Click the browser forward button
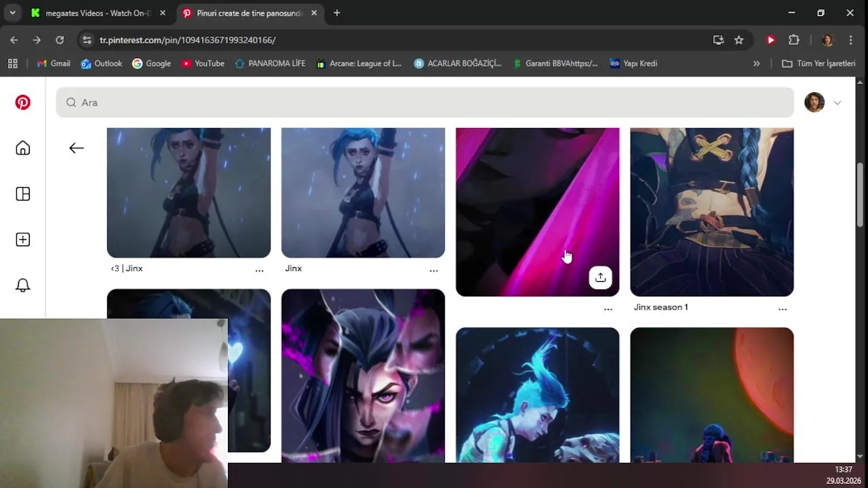This screenshot has height=488, width=868. pyautogui.click(x=37, y=40)
